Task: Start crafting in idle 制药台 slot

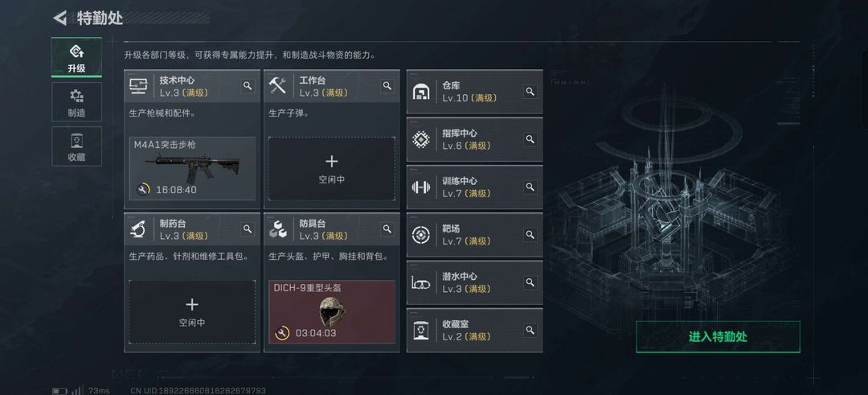Action: [192, 312]
